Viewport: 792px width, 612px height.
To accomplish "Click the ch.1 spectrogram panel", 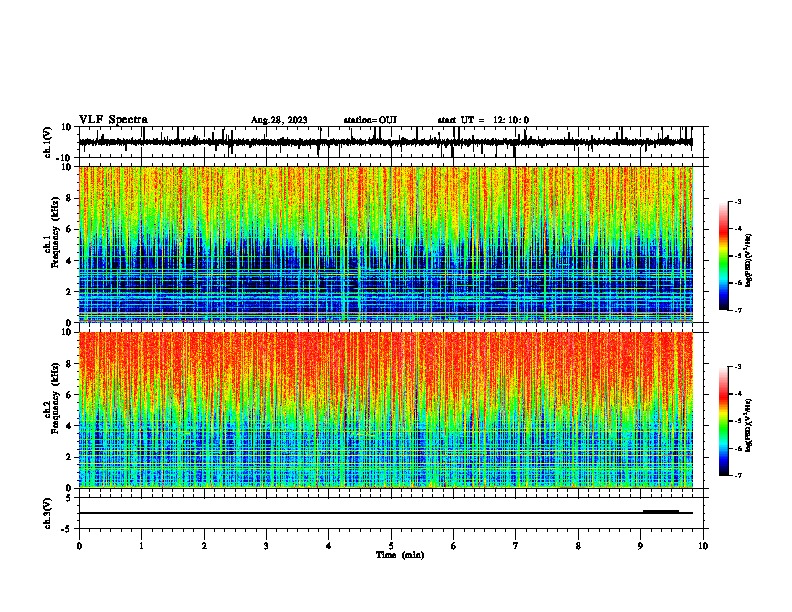I will coord(386,244).
